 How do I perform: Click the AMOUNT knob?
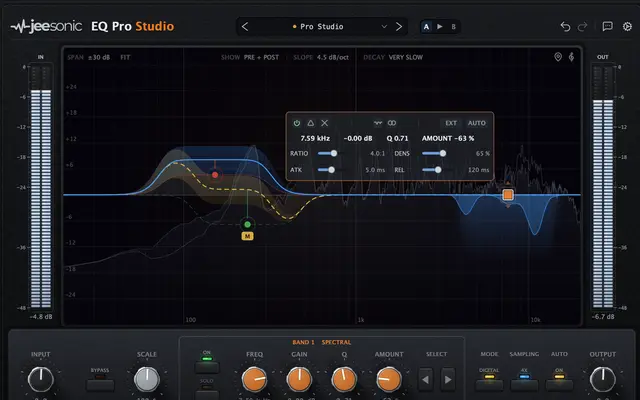coord(389,379)
